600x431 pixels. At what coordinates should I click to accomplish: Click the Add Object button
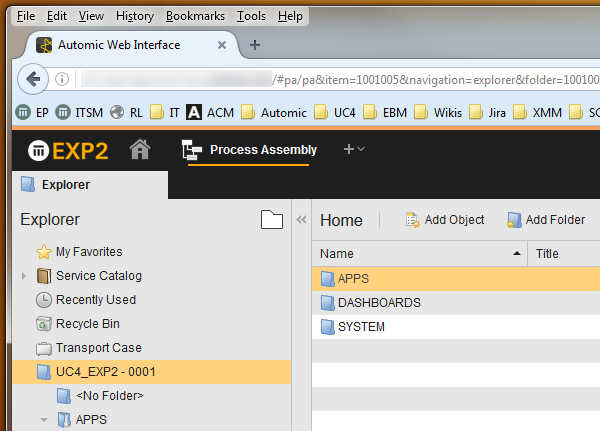tap(445, 220)
